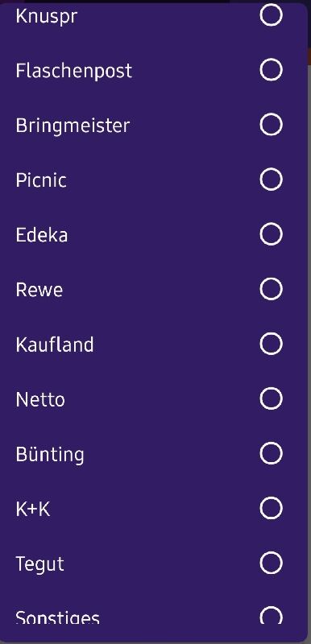
Task: Select the Knuspr radio button
Action: 272,15
